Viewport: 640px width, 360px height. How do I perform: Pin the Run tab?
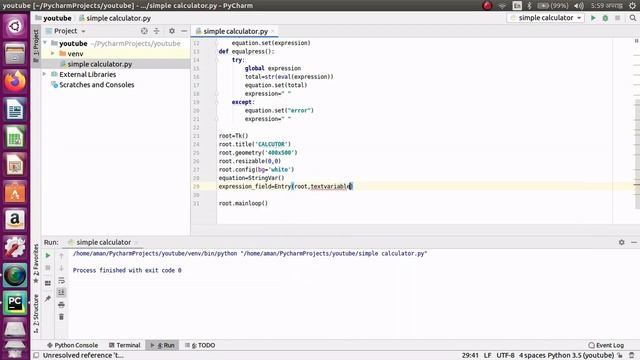click(x=48, y=298)
